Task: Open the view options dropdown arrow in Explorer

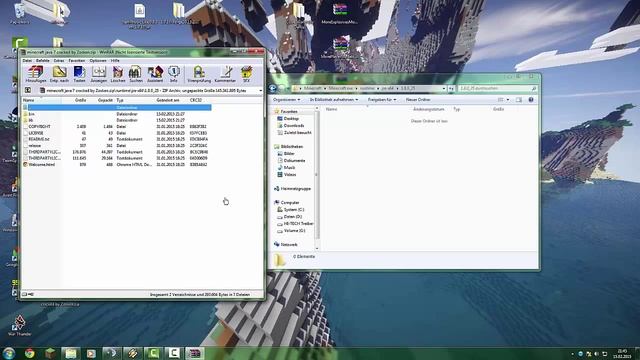Action: tap(508, 100)
